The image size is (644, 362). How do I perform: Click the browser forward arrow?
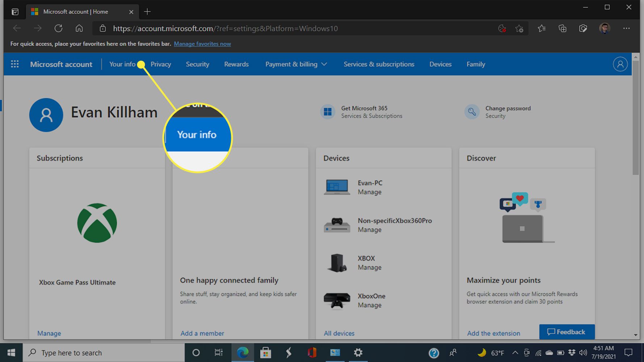[38, 28]
